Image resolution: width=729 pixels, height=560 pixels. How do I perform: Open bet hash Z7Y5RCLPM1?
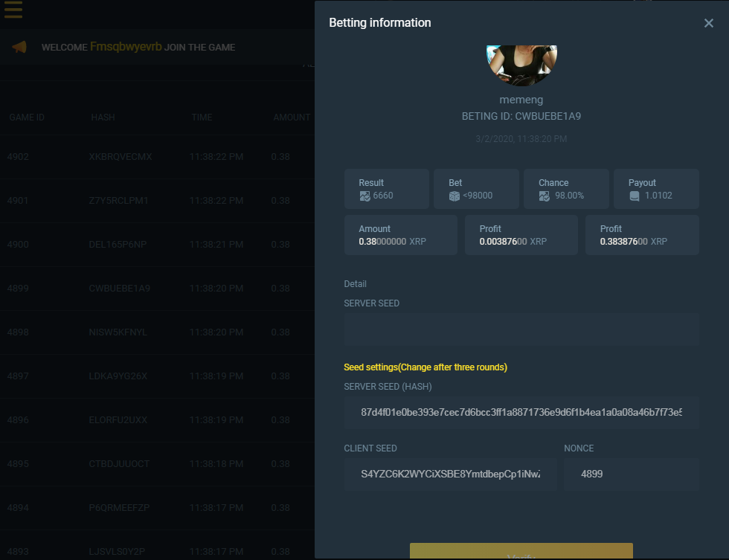(118, 201)
